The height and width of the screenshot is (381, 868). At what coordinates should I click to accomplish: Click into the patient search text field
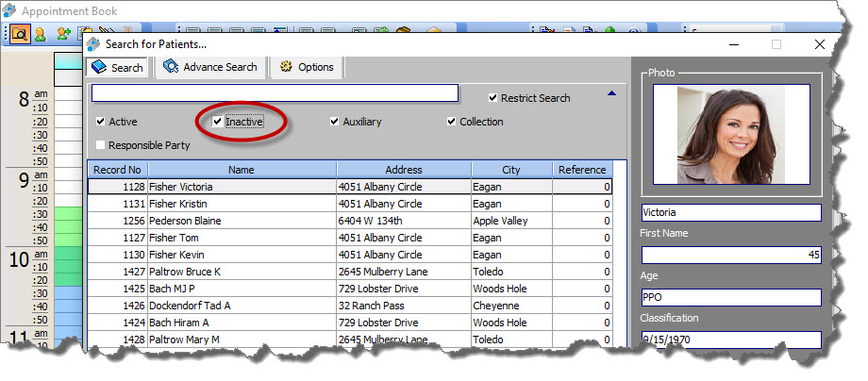pos(274,93)
